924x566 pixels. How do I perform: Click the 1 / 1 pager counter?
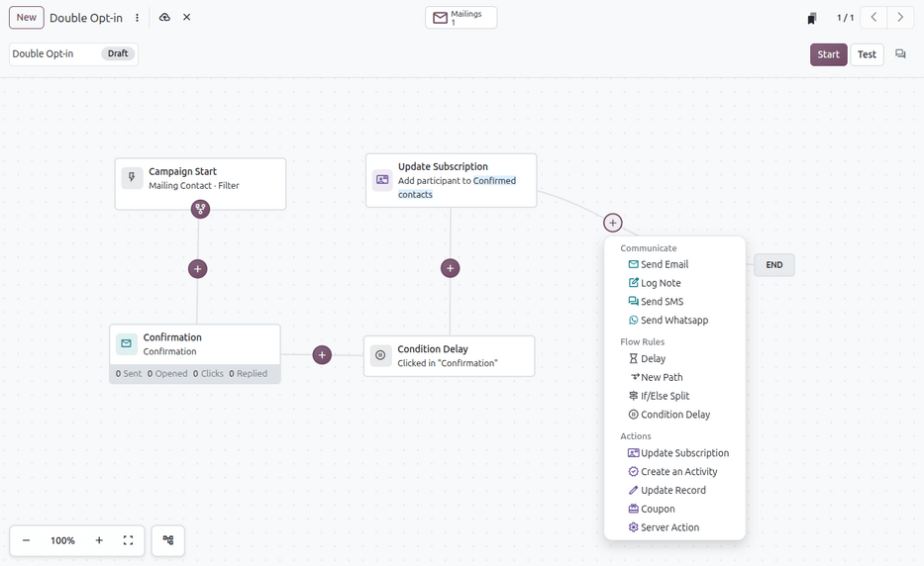coord(845,18)
